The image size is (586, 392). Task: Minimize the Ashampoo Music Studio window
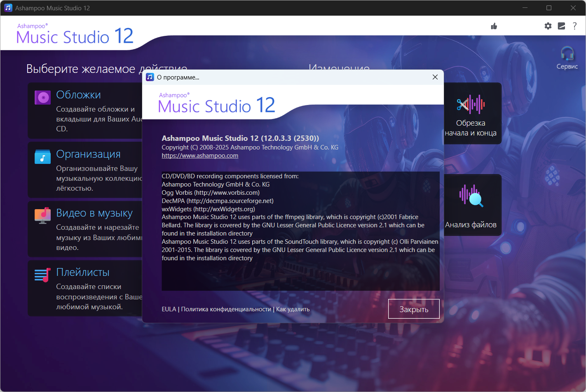(x=525, y=8)
